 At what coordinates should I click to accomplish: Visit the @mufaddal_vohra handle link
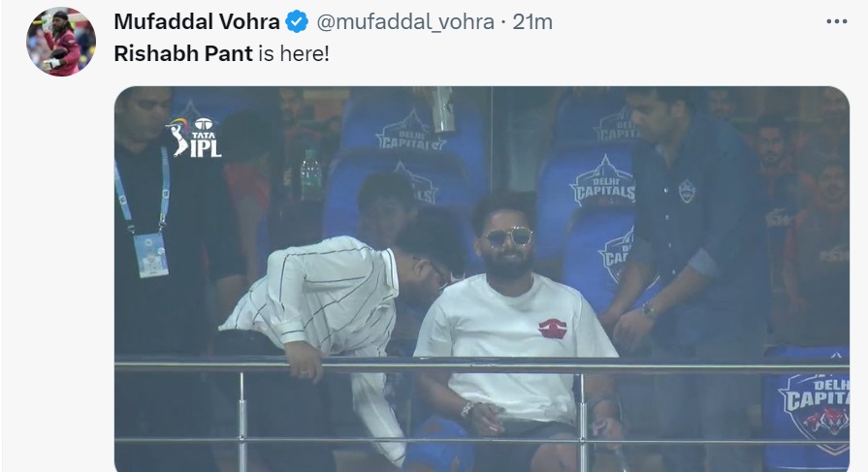click(404, 22)
